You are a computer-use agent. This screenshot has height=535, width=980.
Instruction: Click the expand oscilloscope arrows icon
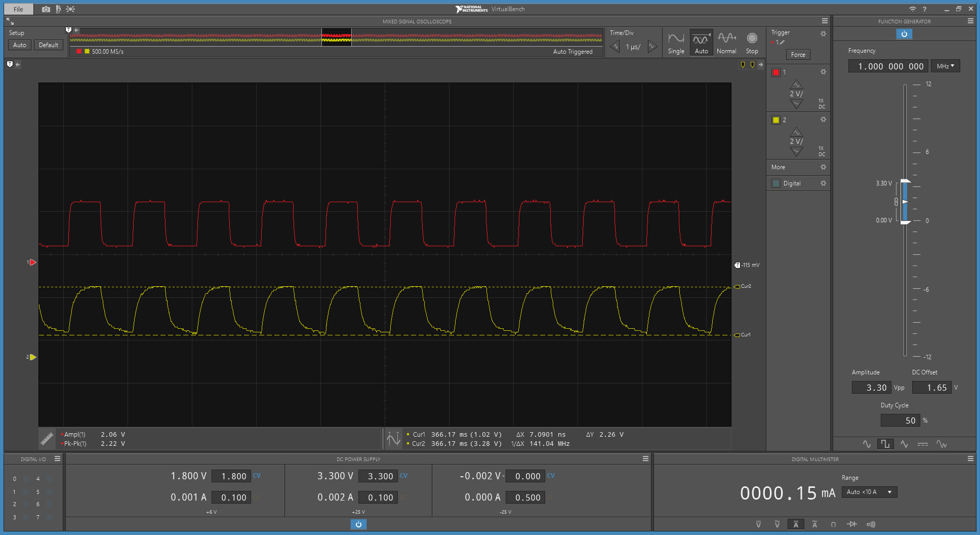point(10,21)
